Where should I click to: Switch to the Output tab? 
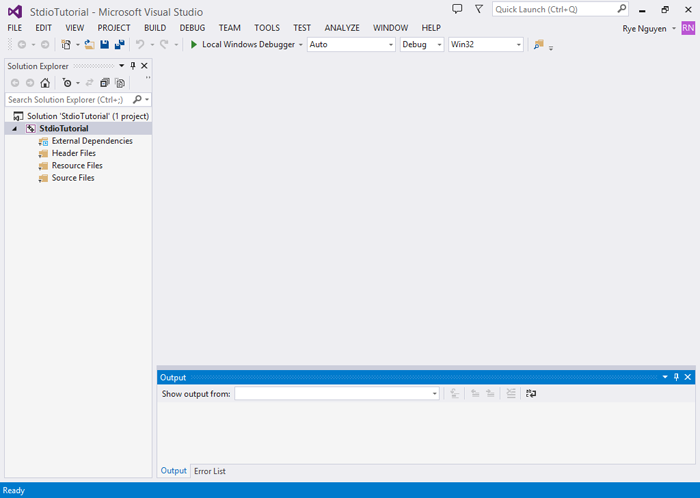coord(174,471)
